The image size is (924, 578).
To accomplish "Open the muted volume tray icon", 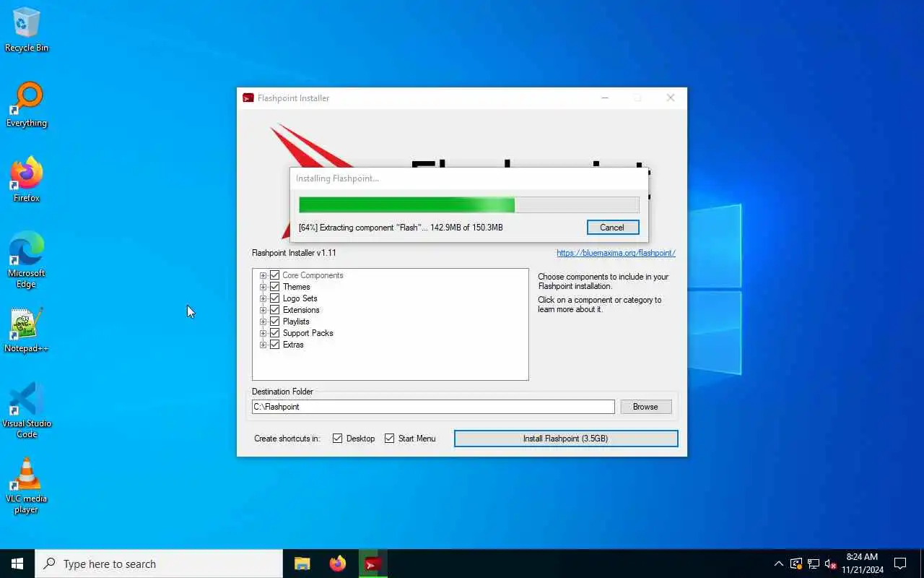I will (830, 564).
